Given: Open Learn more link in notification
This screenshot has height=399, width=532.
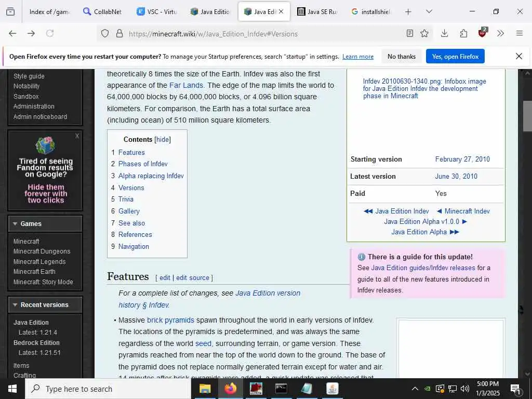Looking at the screenshot, I should [x=357, y=57].
